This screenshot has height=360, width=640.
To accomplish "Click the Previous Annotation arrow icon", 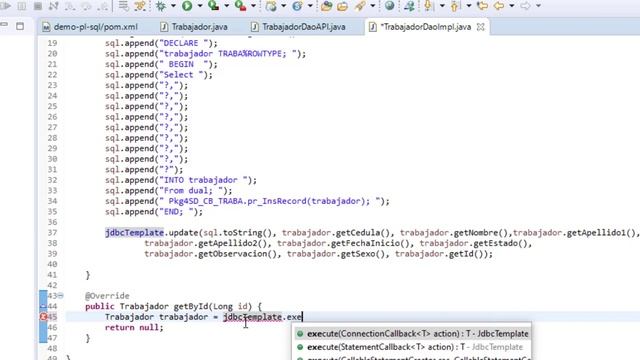I will click(455, 6).
